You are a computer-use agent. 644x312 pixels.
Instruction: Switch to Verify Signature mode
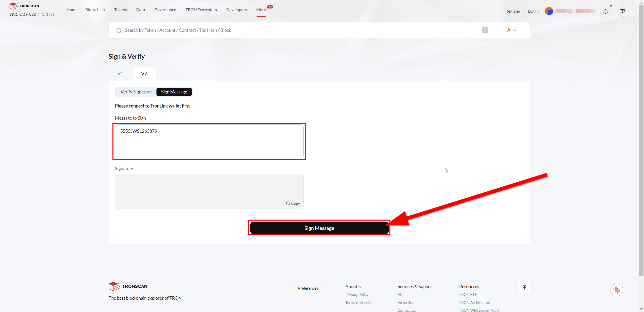[136, 92]
